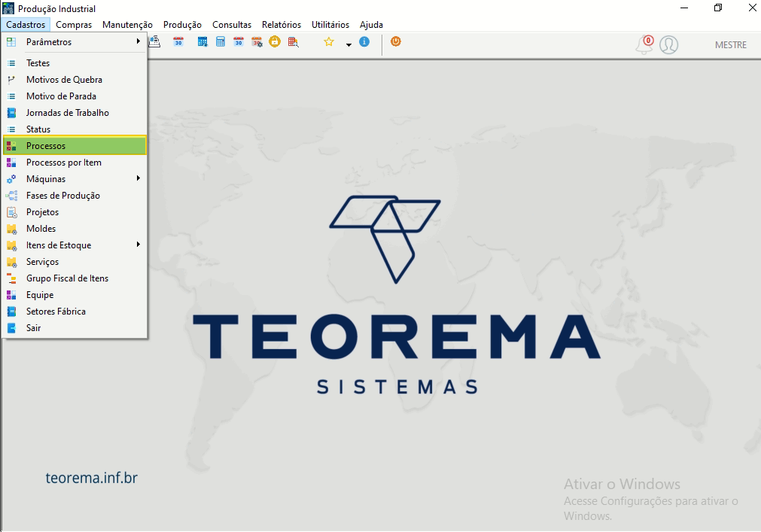Open Moldes menu entry
761x532 pixels.
[75, 229]
